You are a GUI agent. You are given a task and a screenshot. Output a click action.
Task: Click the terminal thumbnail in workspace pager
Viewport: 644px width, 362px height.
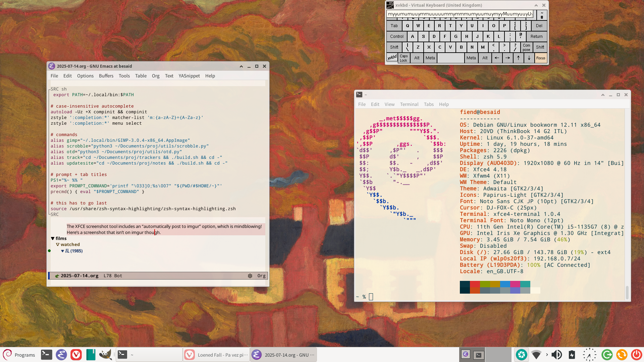coord(479,355)
